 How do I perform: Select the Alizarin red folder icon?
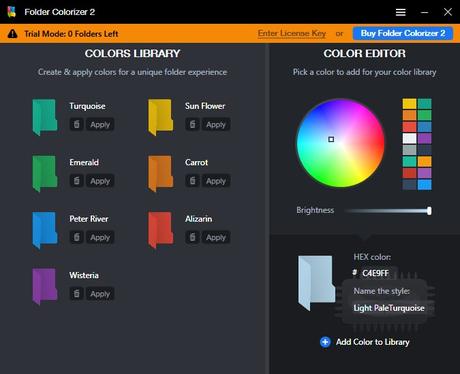[161, 230]
